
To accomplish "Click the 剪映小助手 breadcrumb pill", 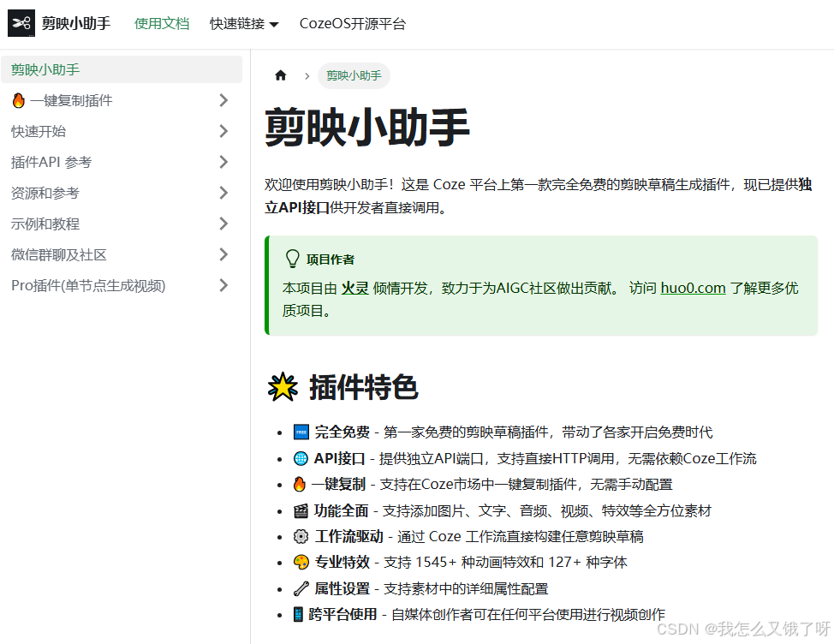I will (x=354, y=75).
